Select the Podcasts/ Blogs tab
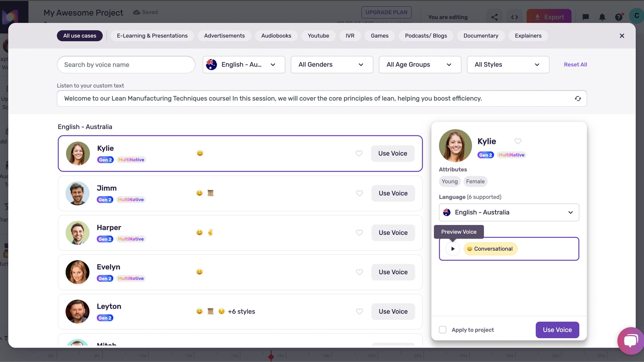This screenshot has width=644, height=362. (x=426, y=36)
